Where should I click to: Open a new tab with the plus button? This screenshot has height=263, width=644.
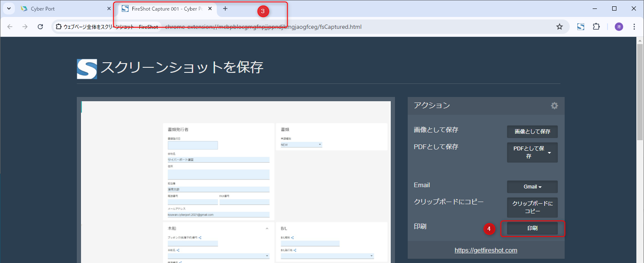pos(225,8)
